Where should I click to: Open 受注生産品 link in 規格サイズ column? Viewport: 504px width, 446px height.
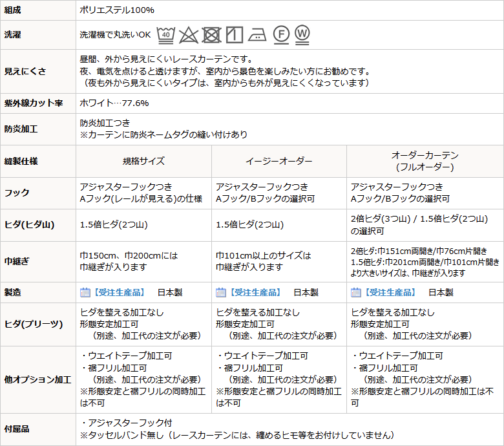(119, 292)
